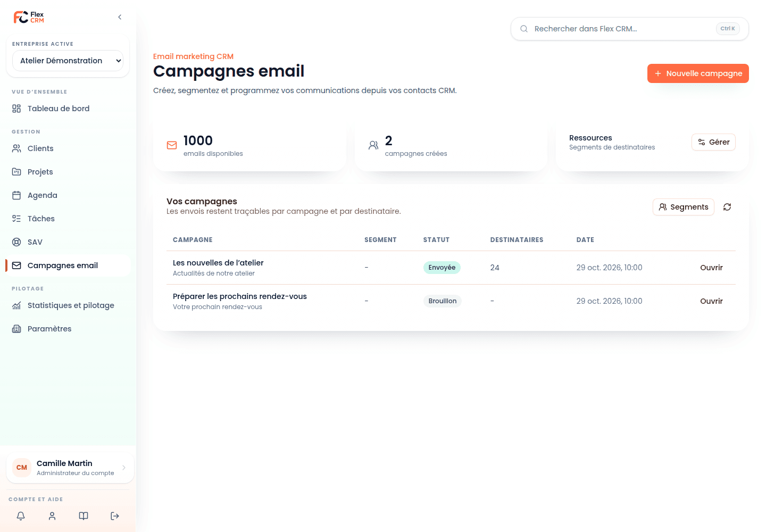This screenshot has height=532, width=766.
Task: Collapse the sidebar with the chevron arrow
Action: (x=120, y=17)
